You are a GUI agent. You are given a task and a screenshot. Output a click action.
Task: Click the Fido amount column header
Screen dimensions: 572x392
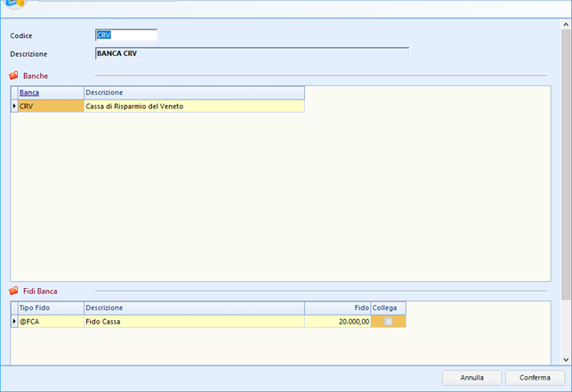(x=337, y=308)
